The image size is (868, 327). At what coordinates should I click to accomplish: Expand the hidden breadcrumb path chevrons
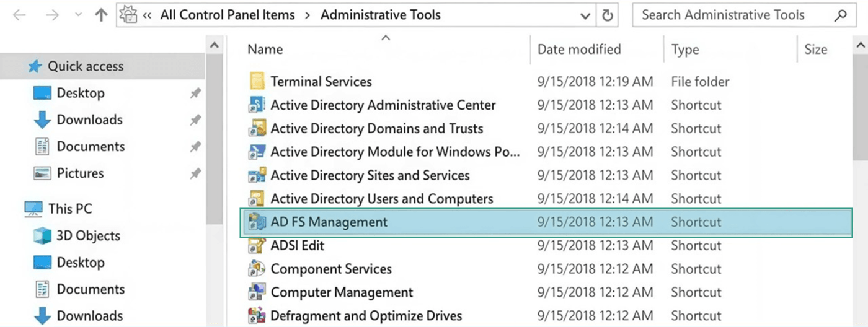coord(147,15)
